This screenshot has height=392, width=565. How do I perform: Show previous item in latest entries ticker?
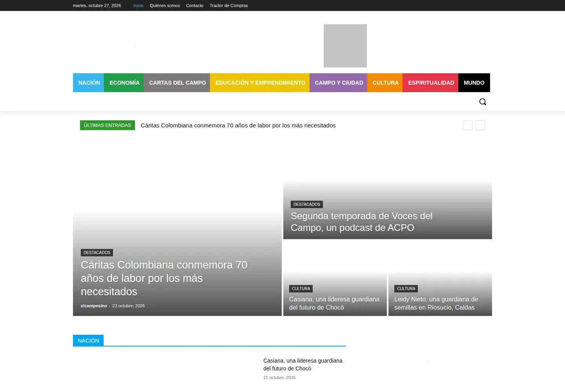(468, 125)
